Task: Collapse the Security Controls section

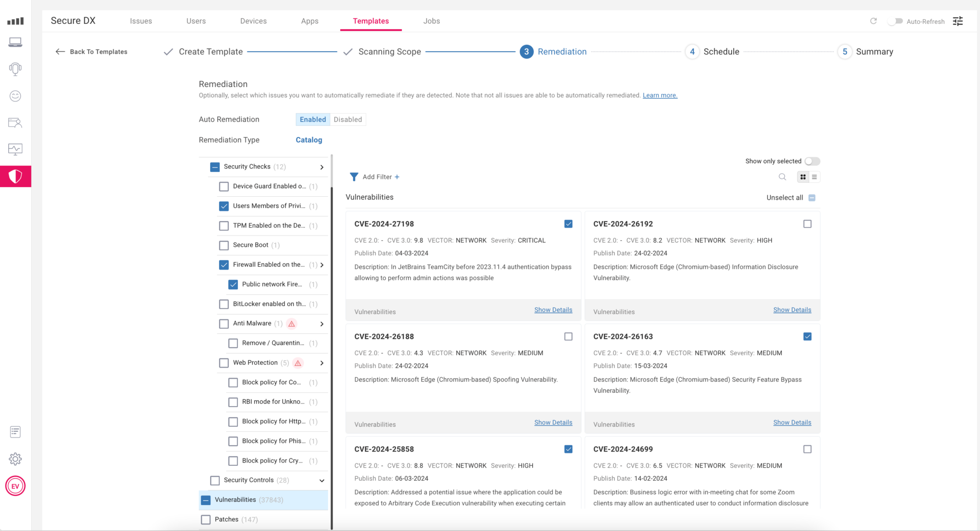Action: coord(322,480)
